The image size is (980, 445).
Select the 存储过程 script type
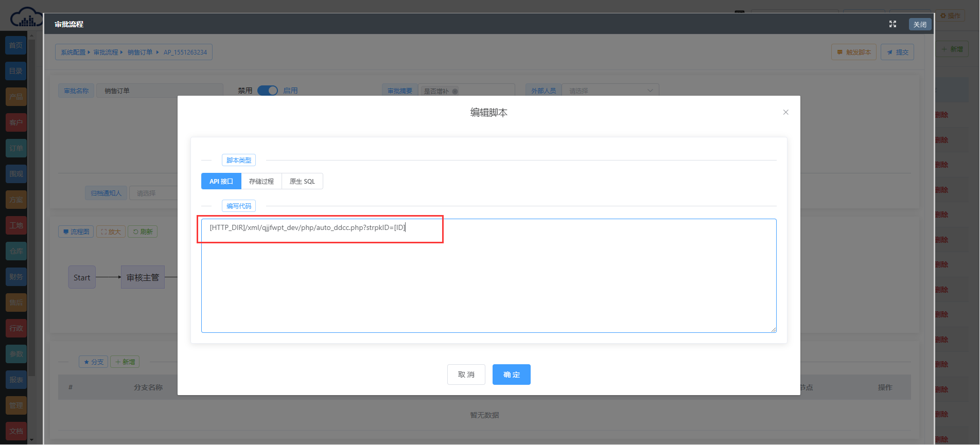click(261, 181)
